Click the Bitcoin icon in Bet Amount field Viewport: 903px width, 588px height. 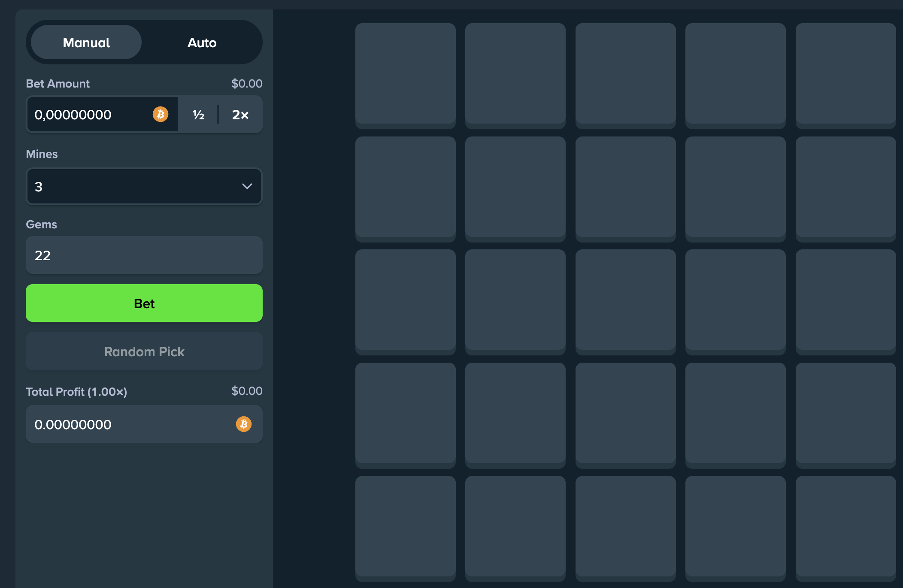click(x=161, y=114)
